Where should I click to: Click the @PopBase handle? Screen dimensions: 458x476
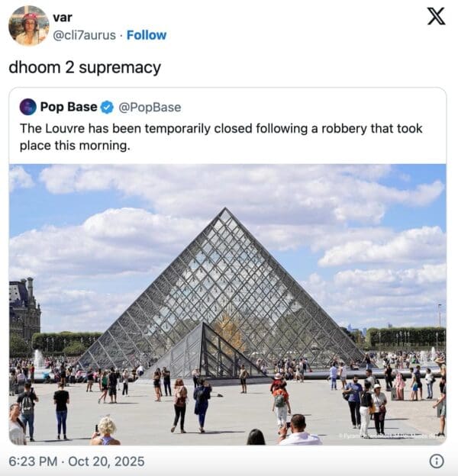pos(150,107)
